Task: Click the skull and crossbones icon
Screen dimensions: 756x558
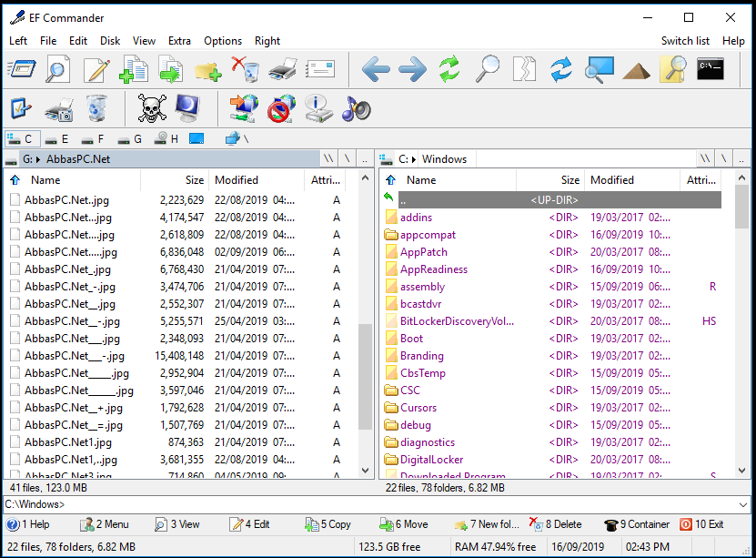Action: coord(152,108)
